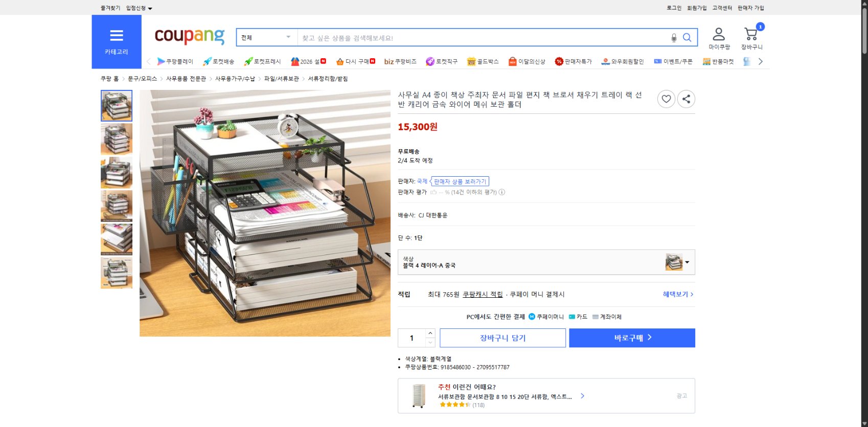Open the 장바구니 shopping cart
This screenshot has width=868, height=427.
tap(750, 34)
